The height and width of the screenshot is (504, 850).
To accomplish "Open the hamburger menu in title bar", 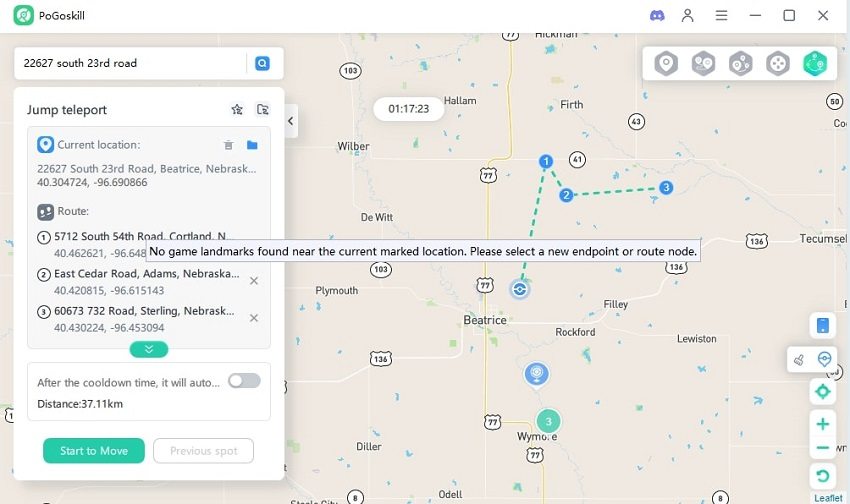I will pos(721,15).
